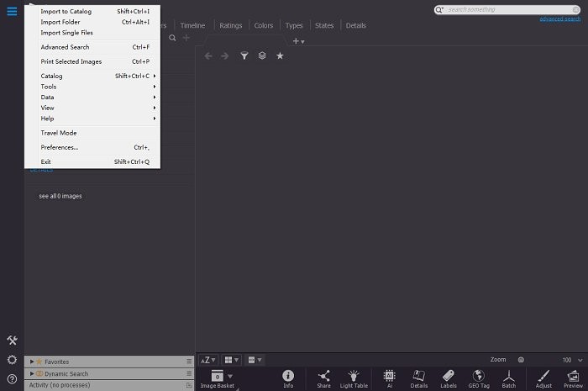Click the Zoom slider handle
The image size is (588, 391).
tap(521, 360)
